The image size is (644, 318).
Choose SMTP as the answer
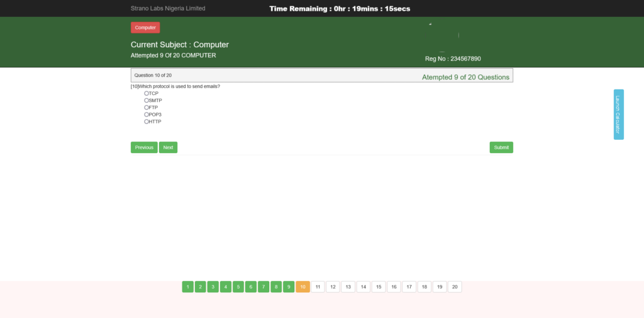(x=147, y=100)
